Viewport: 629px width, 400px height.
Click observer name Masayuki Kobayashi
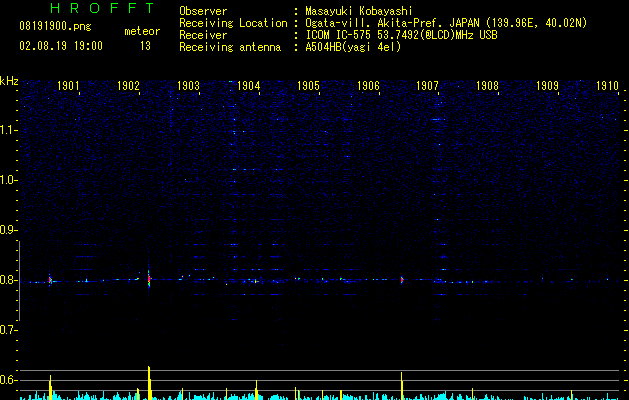pos(359,11)
